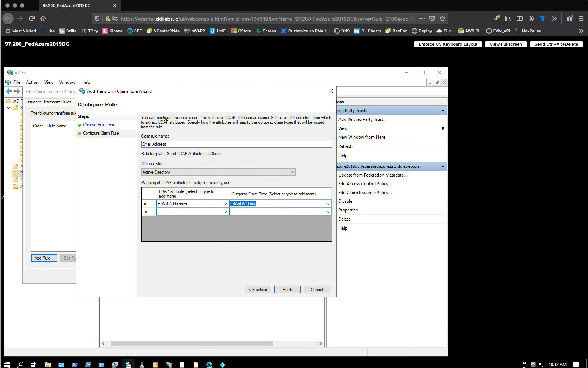Image resolution: width=588 pixels, height=368 pixels.
Task: Bookmark this page with the star icon
Action: (x=442, y=19)
